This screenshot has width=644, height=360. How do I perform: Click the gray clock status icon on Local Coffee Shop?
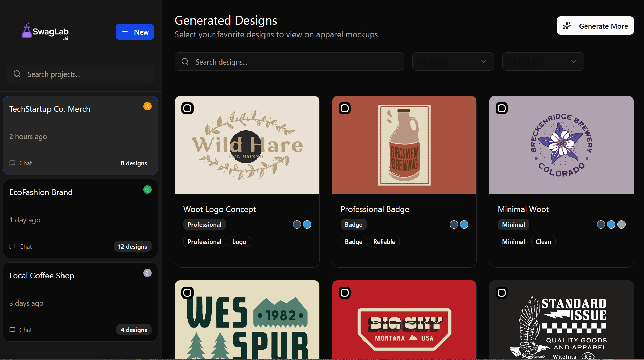(147, 273)
